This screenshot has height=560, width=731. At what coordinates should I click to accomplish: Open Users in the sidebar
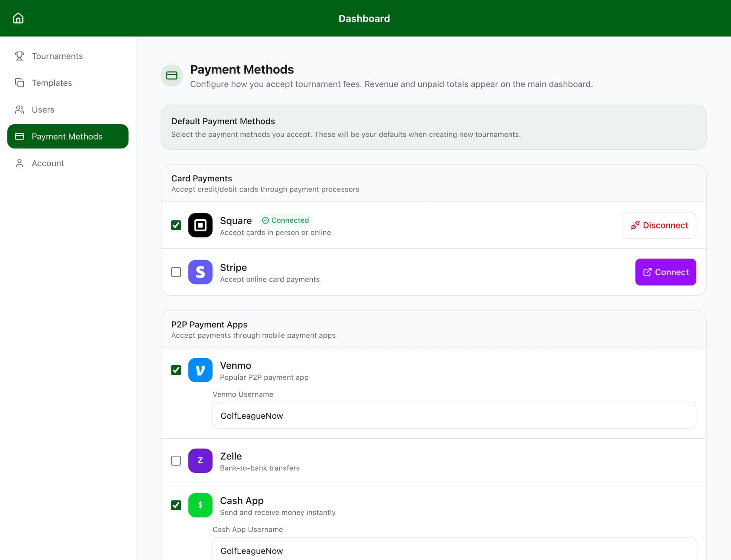pyautogui.click(x=68, y=110)
